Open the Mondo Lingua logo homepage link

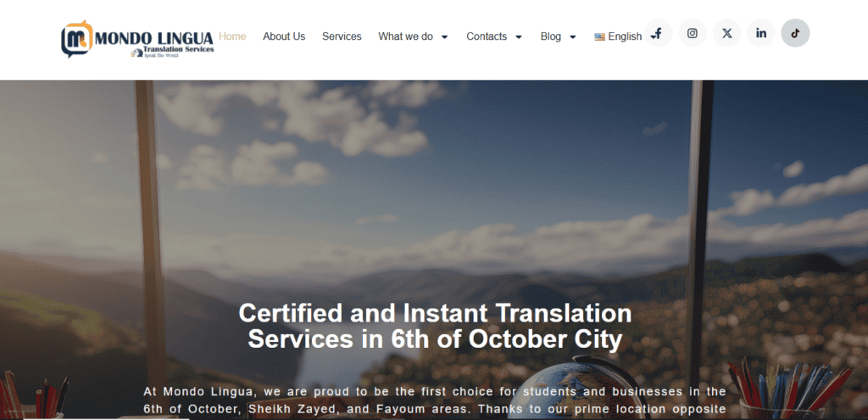click(136, 39)
